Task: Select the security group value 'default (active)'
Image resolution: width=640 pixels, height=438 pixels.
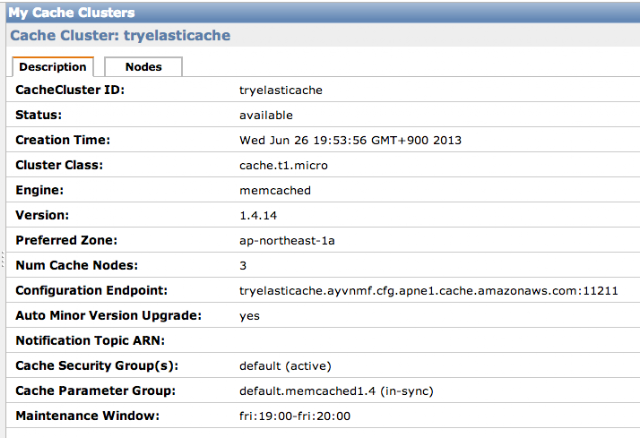Action: pos(285,366)
